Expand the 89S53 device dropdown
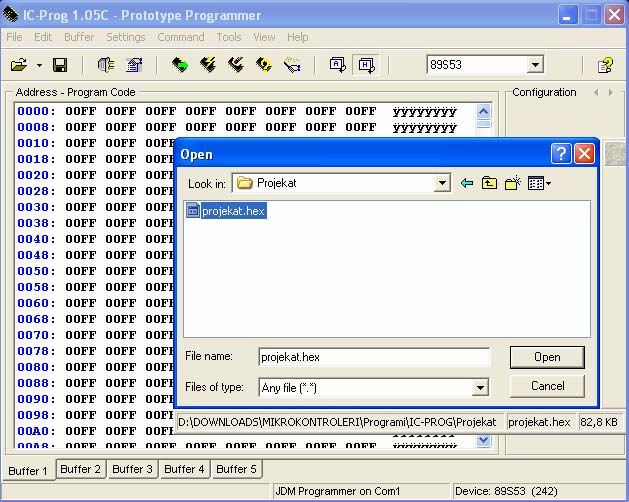The height and width of the screenshot is (502, 629). pos(535,65)
